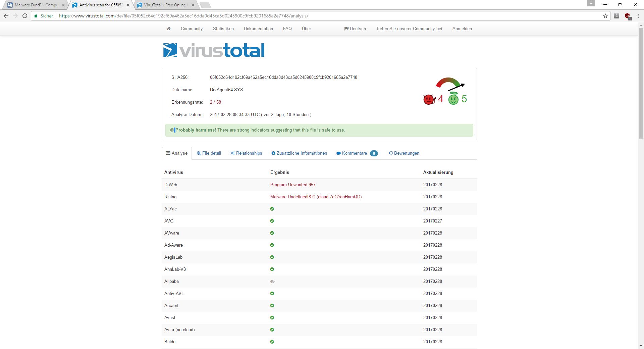Go to VirusTotal home via house icon

[168, 29]
